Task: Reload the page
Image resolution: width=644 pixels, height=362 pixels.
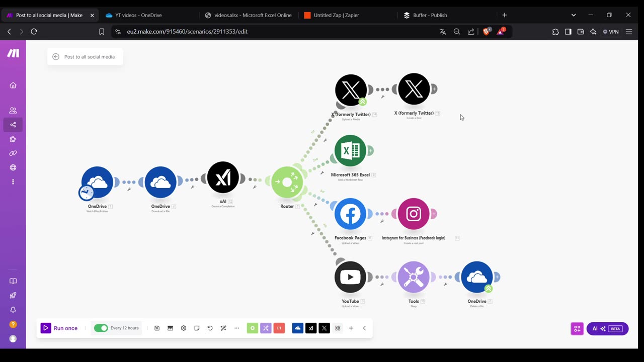Action: [x=34, y=32]
